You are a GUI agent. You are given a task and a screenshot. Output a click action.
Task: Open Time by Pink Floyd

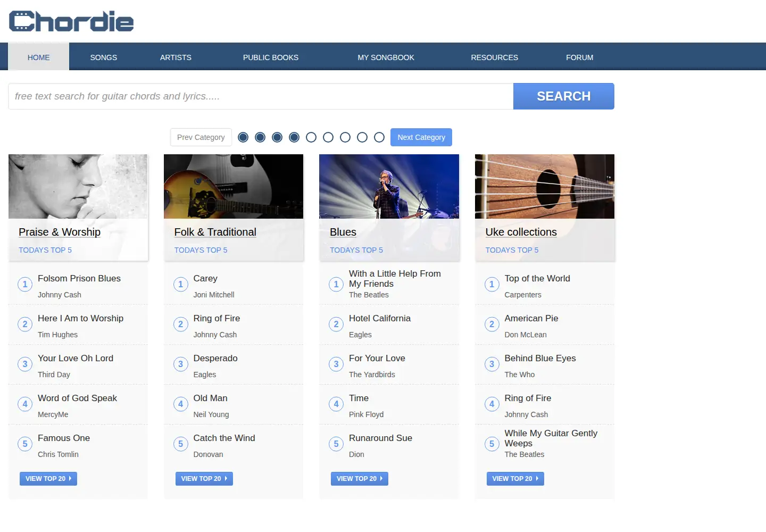tap(359, 398)
